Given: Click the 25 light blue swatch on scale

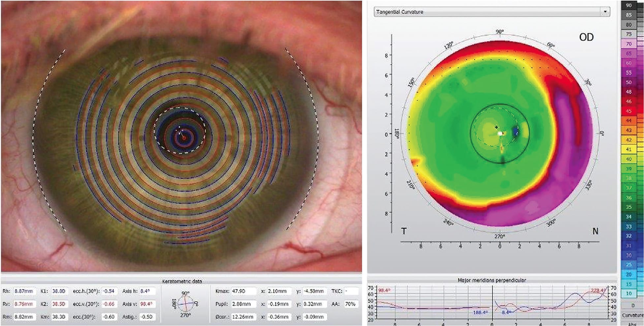Looking at the screenshot, I should click(x=629, y=264).
